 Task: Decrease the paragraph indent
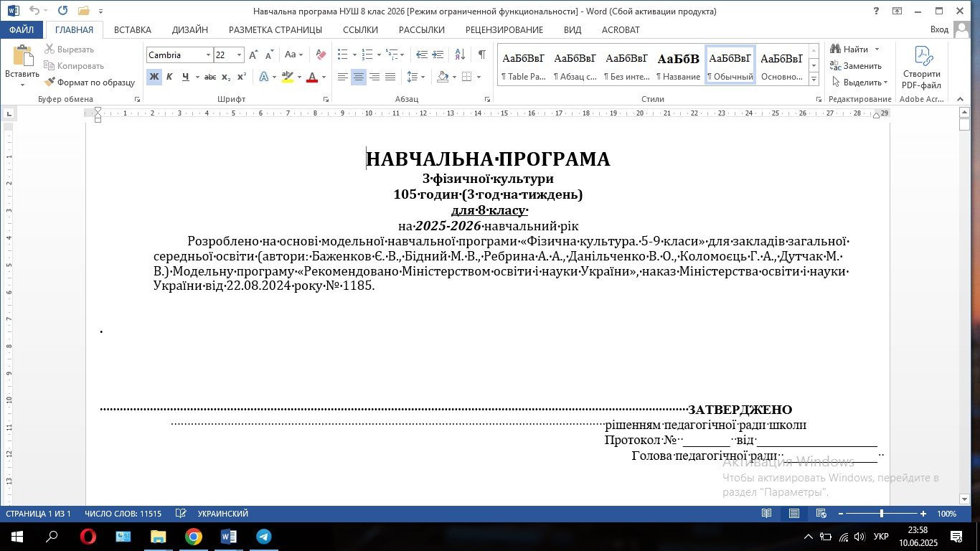point(422,55)
